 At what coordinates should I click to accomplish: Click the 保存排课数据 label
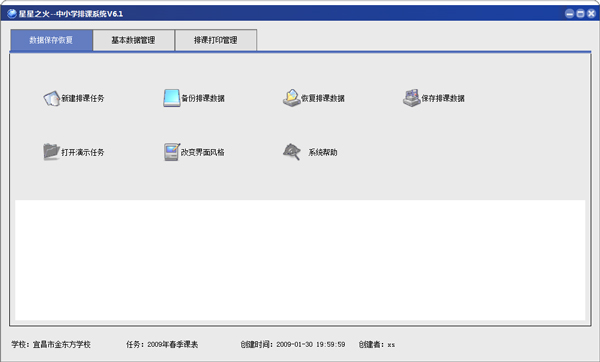(x=443, y=98)
